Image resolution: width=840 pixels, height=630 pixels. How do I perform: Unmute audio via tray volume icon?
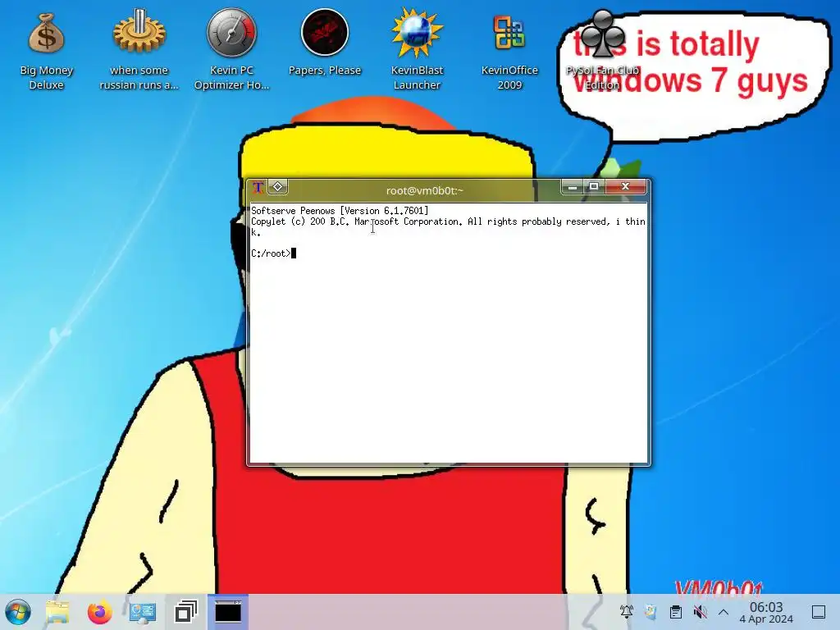[700, 611]
